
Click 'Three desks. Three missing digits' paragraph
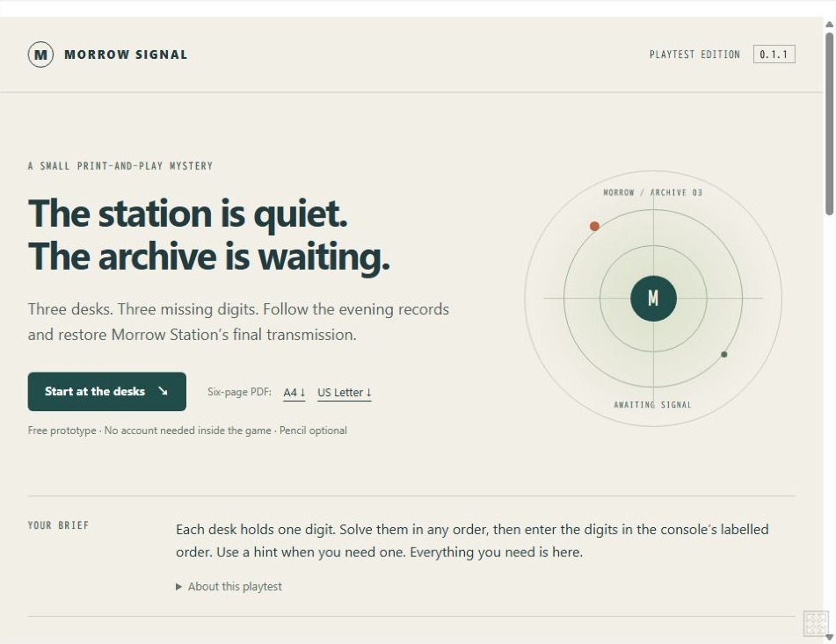pos(238,322)
